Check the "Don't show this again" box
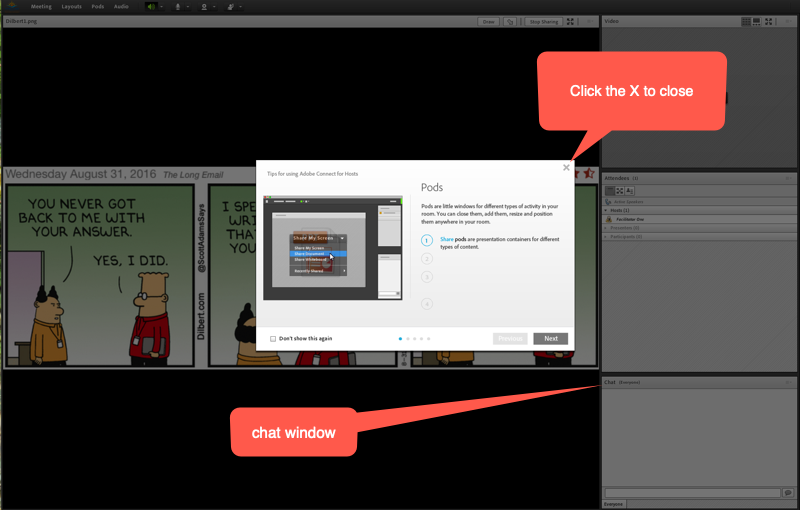The width and height of the screenshot is (800, 510). click(273, 339)
